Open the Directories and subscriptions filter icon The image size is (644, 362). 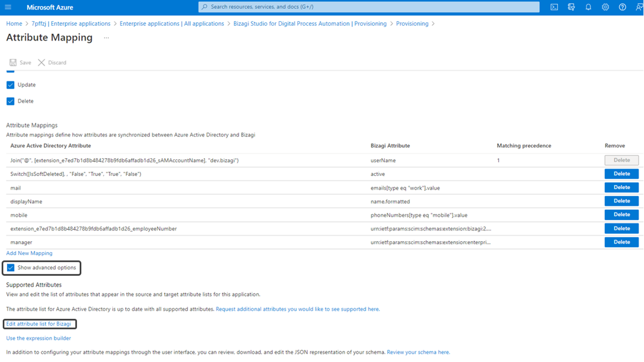tap(571, 7)
